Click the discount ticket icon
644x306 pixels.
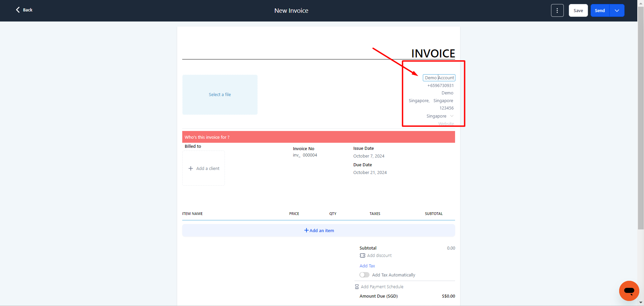tap(362, 256)
